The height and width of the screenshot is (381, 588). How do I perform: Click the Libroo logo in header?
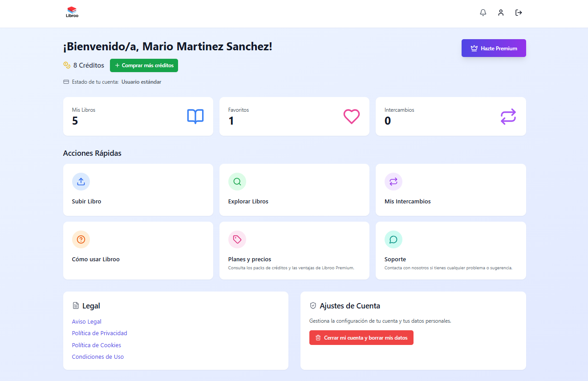72,12
